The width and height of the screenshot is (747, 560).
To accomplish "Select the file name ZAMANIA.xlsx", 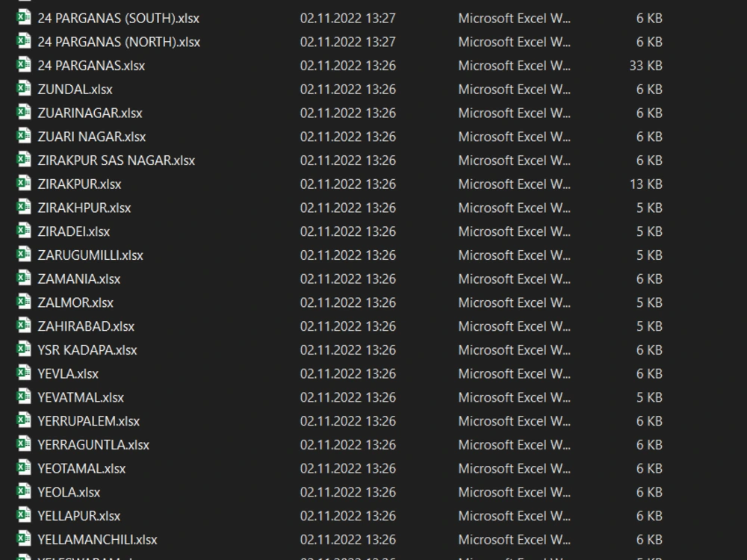I will pyautogui.click(x=78, y=279).
